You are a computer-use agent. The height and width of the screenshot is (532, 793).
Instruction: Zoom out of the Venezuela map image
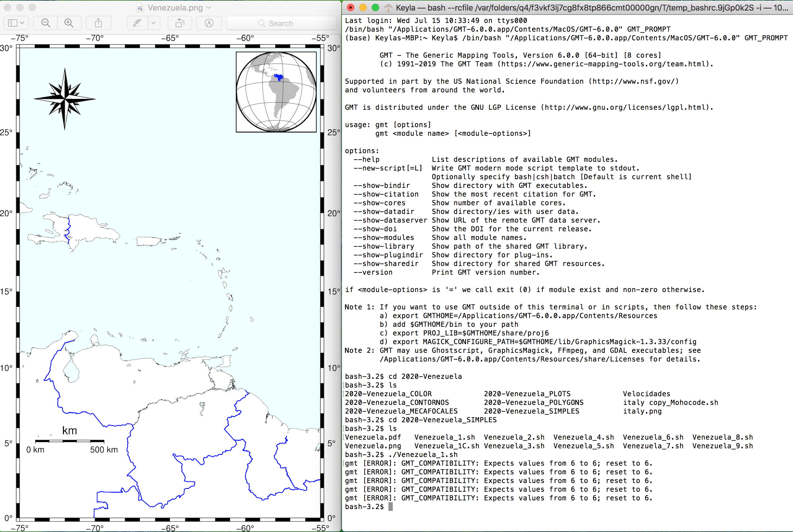point(46,23)
